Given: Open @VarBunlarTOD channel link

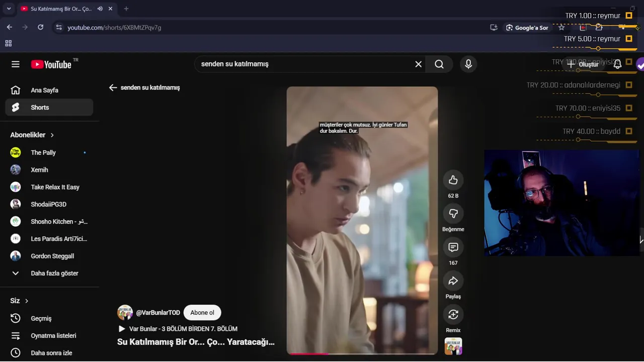Looking at the screenshot, I should (x=158, y=313).
